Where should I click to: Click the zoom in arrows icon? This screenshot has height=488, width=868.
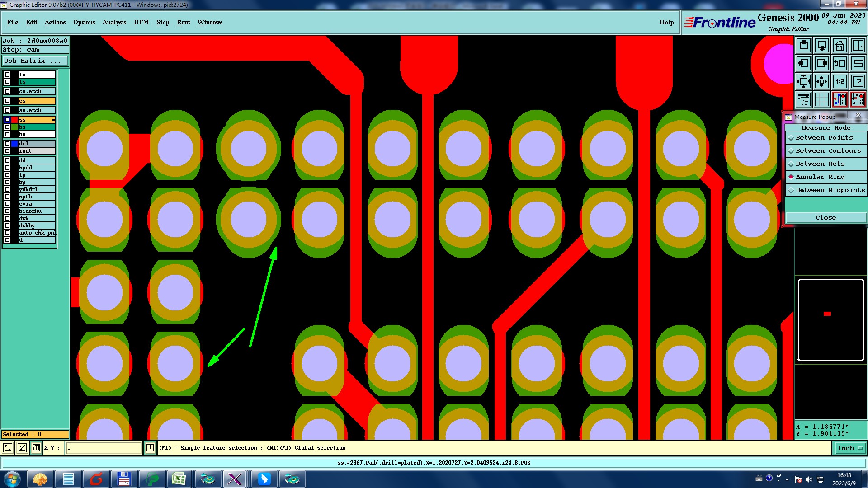[x=821, y=81]
